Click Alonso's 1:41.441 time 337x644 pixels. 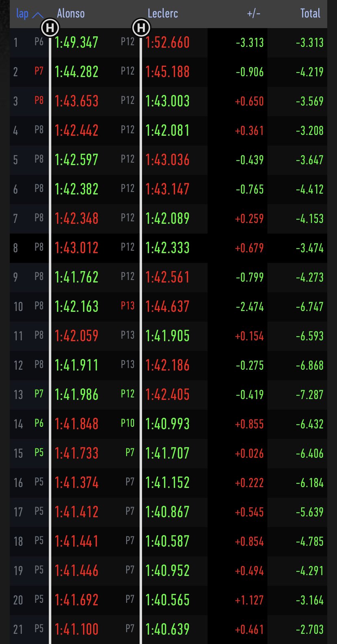tap(77, 541)
